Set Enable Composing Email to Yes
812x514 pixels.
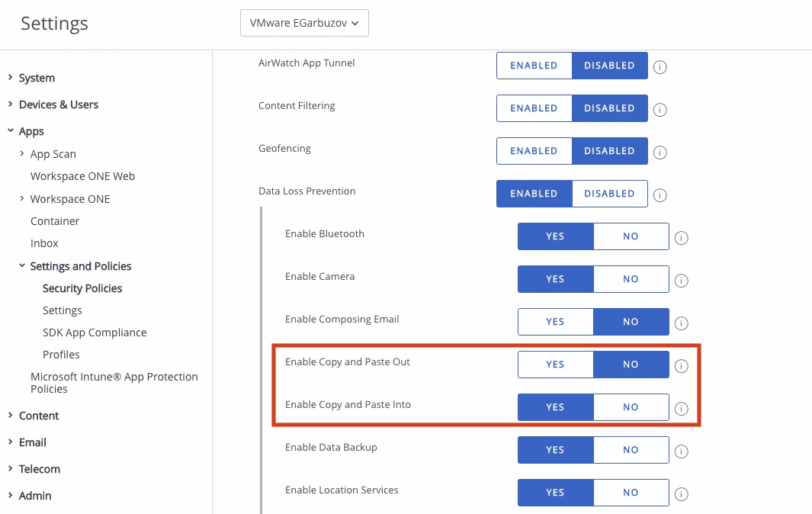tap(555, 322)
